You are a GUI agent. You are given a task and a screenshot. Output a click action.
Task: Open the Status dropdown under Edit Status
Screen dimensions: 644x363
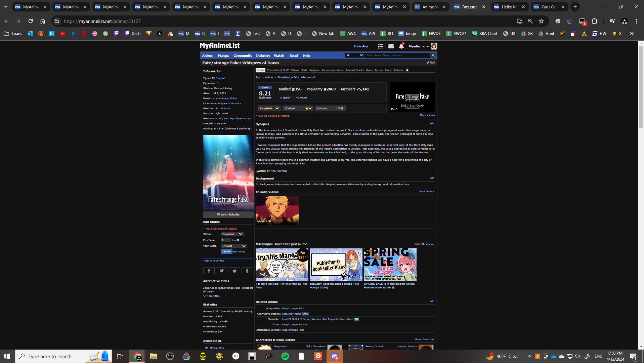pos(232,234)
